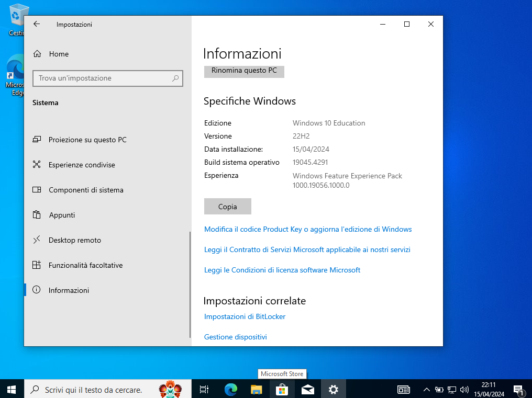532x398 pixels.
Task: Close the Impostazioni window
Action: pos(431,24)
